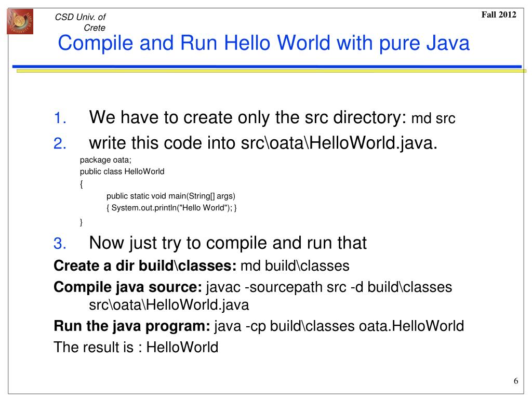The image size is (532, 399).
Task: Click 'public static void main(String[] args)'
Action: click(170, 196)
